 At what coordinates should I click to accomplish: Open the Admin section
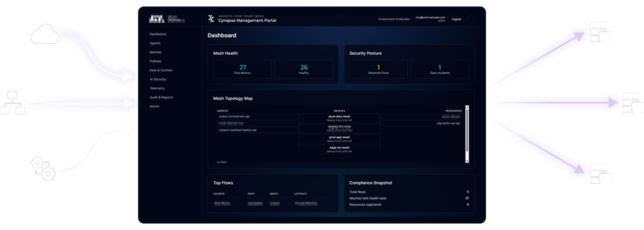(154, 107)
